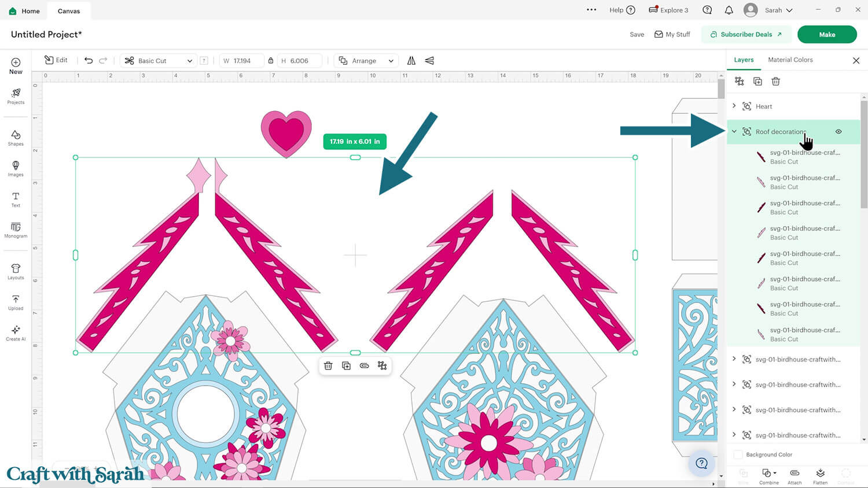Collapse the Roof decorations group
The width and height of the screenshot is (868, 488).
(x=734, y=132)
